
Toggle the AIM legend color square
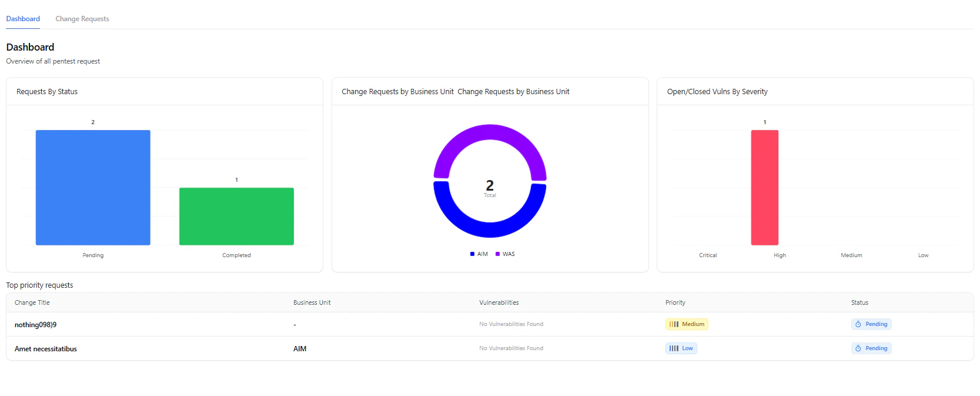point(472,254)
